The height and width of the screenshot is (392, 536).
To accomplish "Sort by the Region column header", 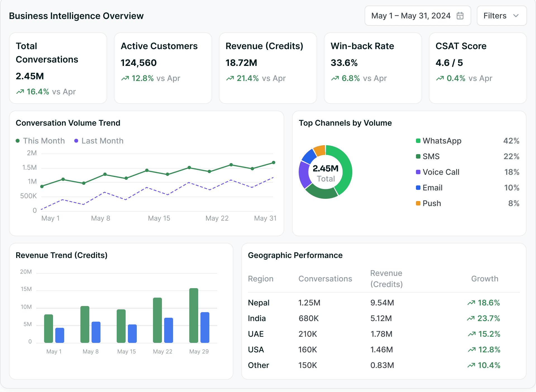I will pyautogui.click(x=261, y=279).
